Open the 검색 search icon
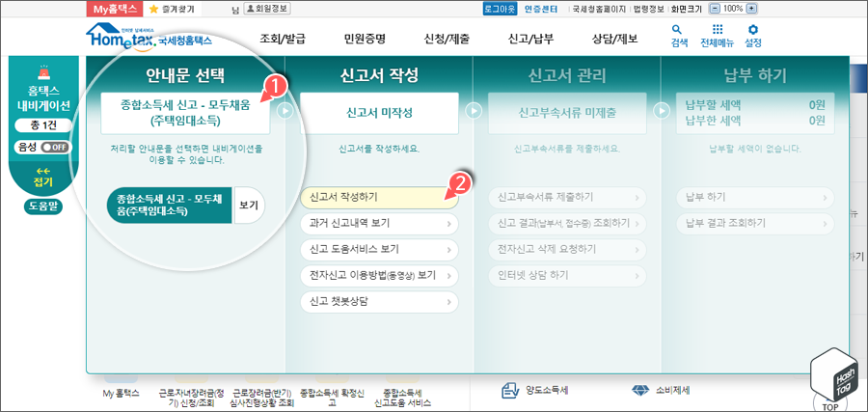868x412 pixels. [676, 29]
